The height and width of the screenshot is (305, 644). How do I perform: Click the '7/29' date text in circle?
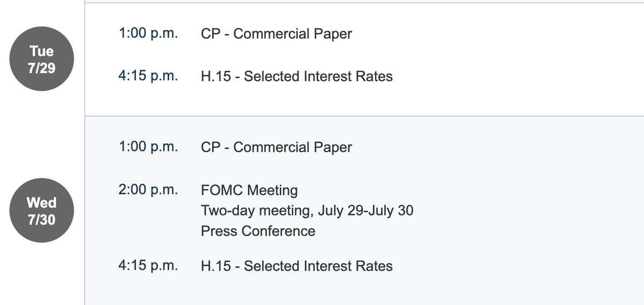41,68
